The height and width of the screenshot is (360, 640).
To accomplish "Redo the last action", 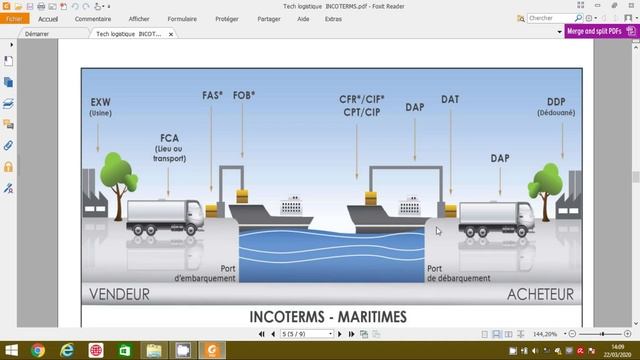I will (x=86, y=6).
